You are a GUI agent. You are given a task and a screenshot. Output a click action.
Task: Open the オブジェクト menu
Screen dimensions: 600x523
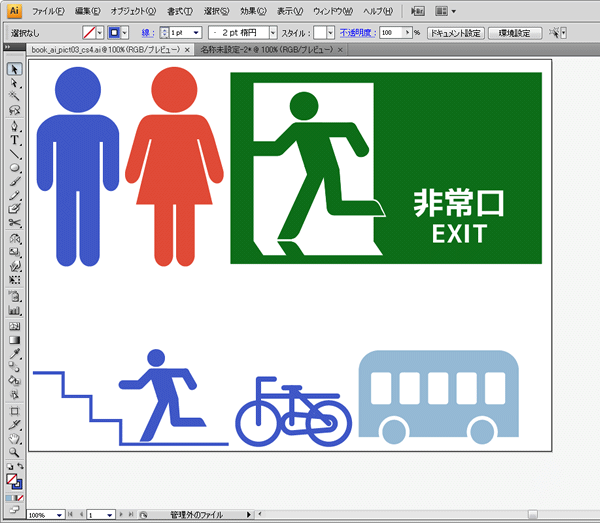pos(133,11)
